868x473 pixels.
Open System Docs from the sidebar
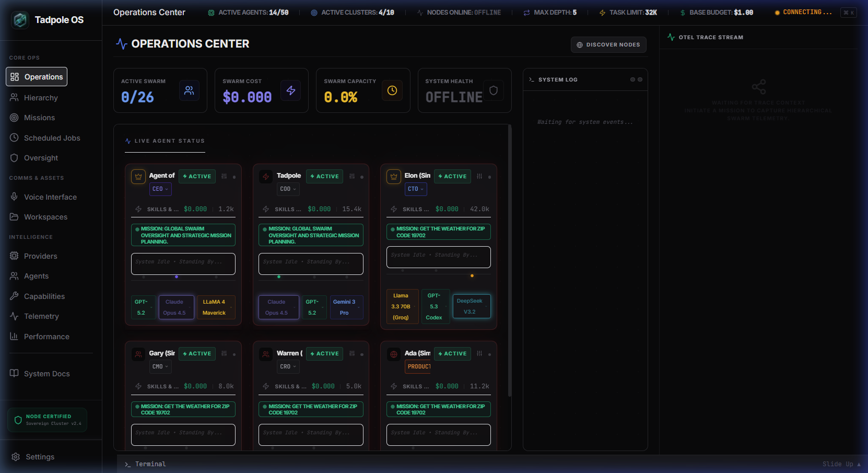coord(46,374)
